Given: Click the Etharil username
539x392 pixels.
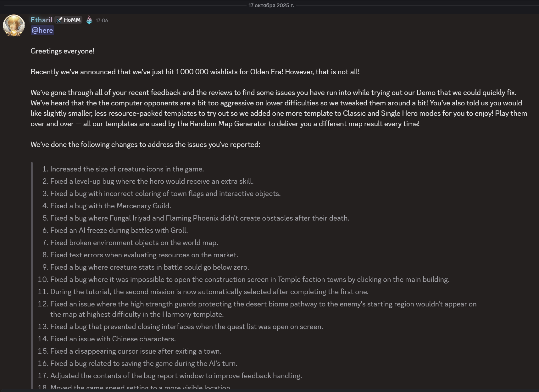Looking at the screenshot, I should click(x=42, y=20).
